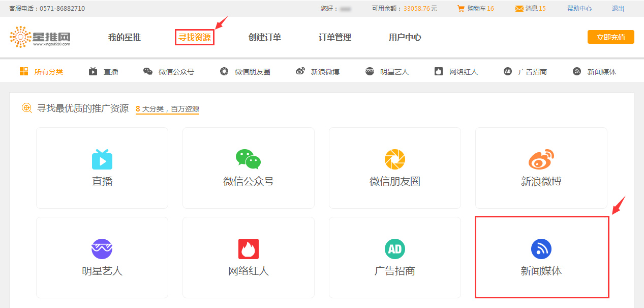The height and width of the screenshot is (308, 644).
Task: Click the 网络红人 card label text
Action: (249, 271)
